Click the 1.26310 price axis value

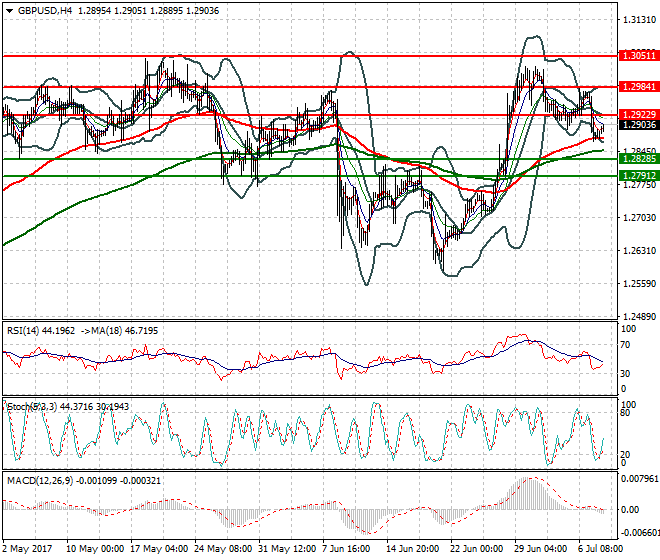tap(639, 251)
